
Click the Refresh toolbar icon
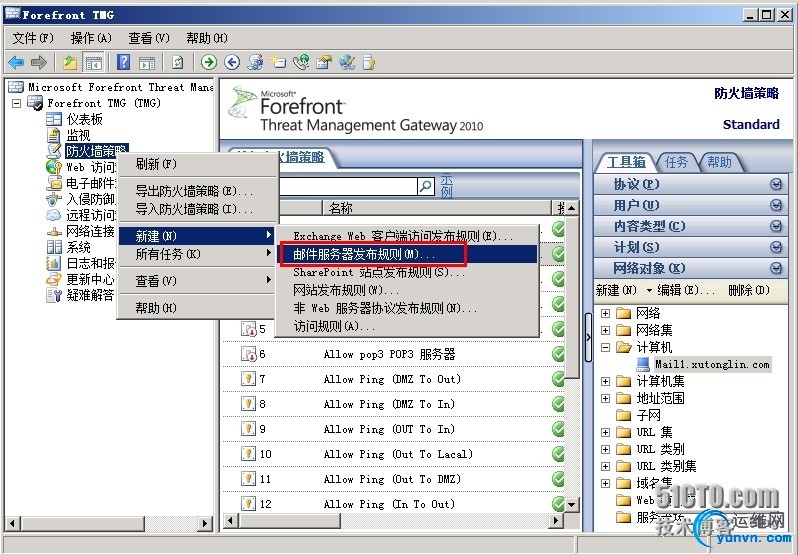point(177,63)
